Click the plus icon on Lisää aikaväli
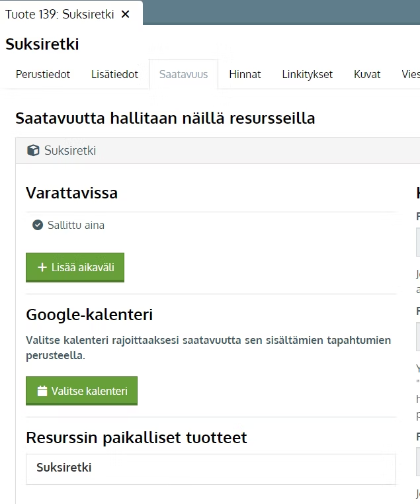The height and width of the screenshot is (504, 420). [x=42, y=267]
